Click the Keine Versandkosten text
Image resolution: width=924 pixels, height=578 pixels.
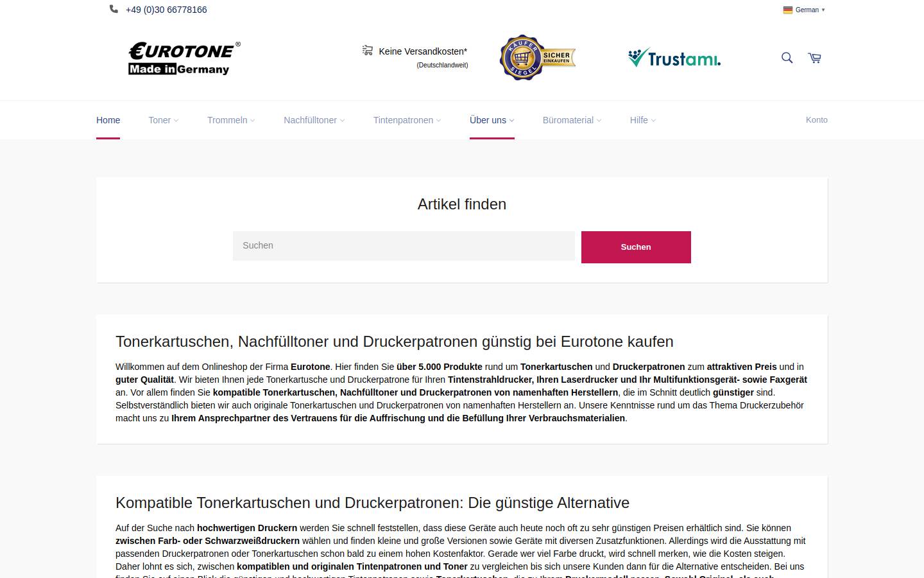tap(423, 51)
